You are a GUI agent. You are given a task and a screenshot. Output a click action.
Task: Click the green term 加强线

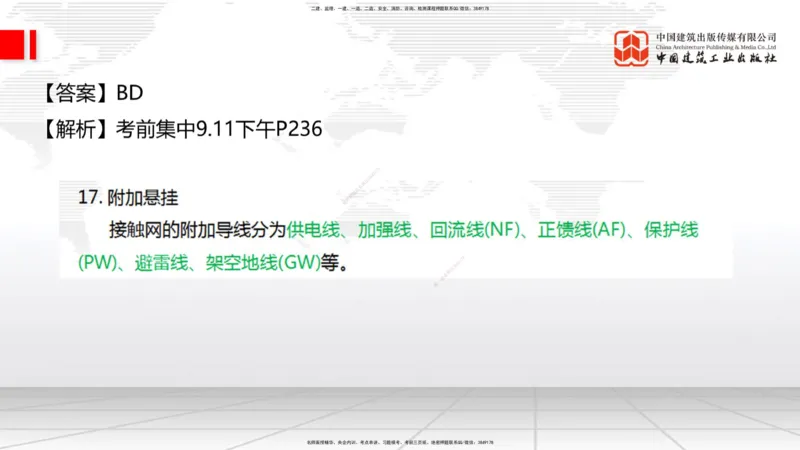384,230
